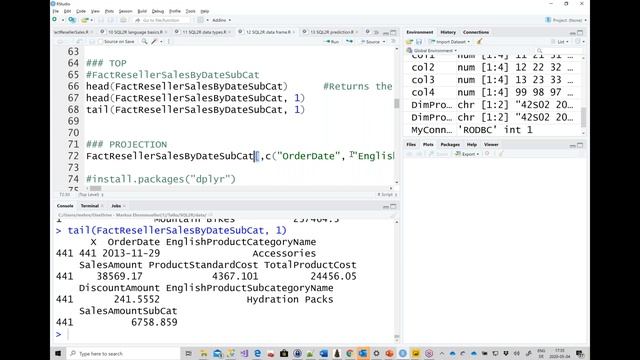The height and width of the screenshot is (360, 640).
Task: Click the Find/Replace magnifier in editor toolbar
Action: pos(144,42)
